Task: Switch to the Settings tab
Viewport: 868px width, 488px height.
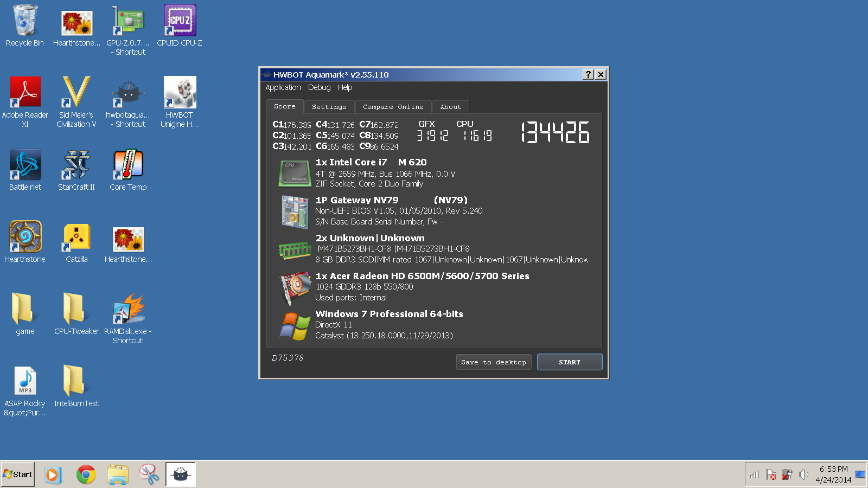Action: coord(329,107)
